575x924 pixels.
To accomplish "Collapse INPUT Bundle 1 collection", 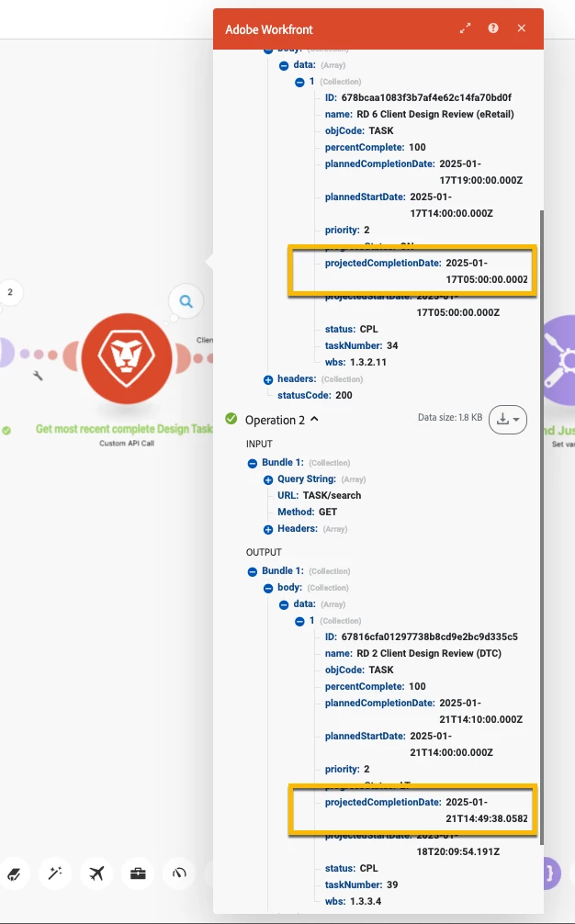I will 253,463.
